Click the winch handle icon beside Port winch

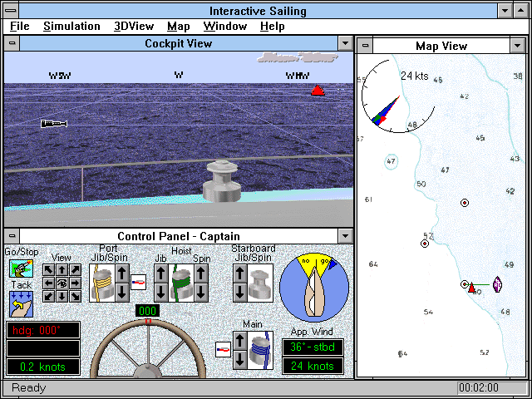[x=139, y=282]
